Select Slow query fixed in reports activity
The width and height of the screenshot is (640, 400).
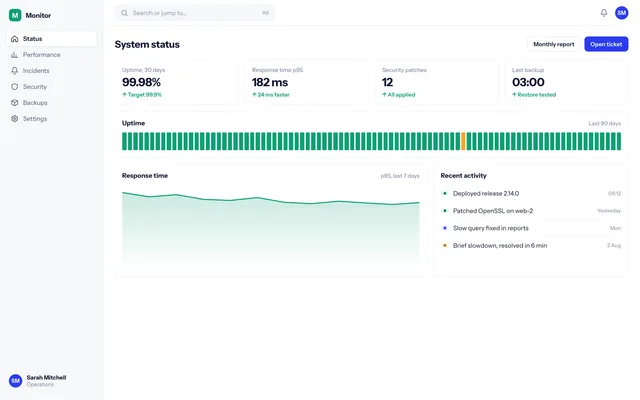(531, 228)
